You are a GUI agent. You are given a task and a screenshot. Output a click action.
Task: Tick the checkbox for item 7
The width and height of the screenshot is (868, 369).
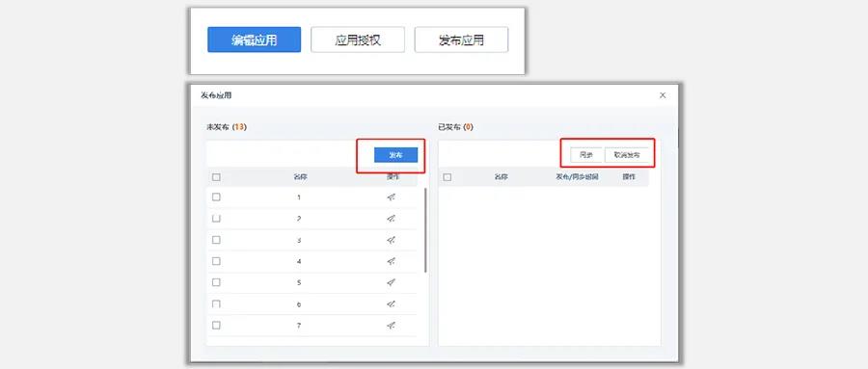point(216,326)
